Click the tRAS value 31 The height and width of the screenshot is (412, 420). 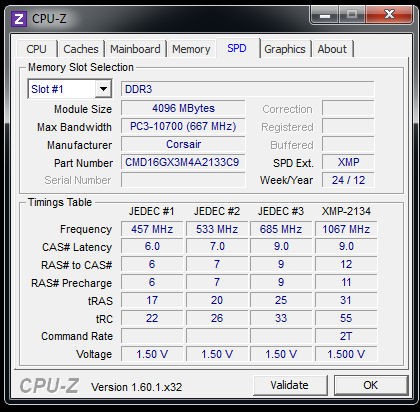(346, 300)
